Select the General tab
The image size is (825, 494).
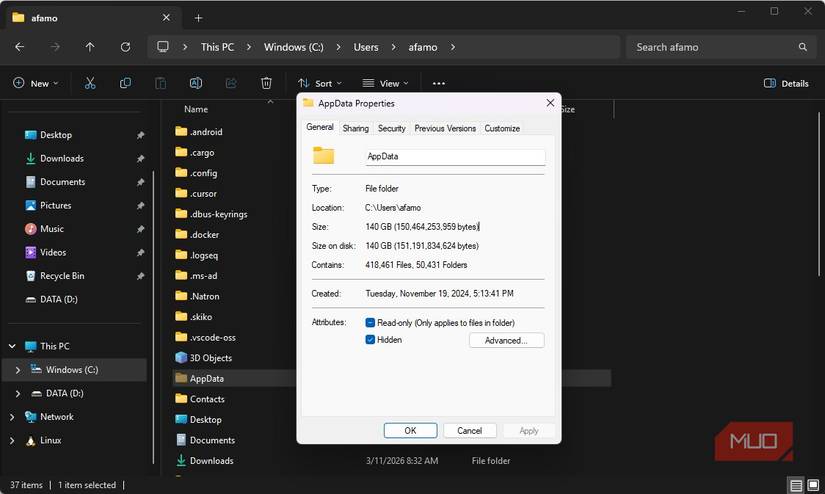[x=320, y=127]
